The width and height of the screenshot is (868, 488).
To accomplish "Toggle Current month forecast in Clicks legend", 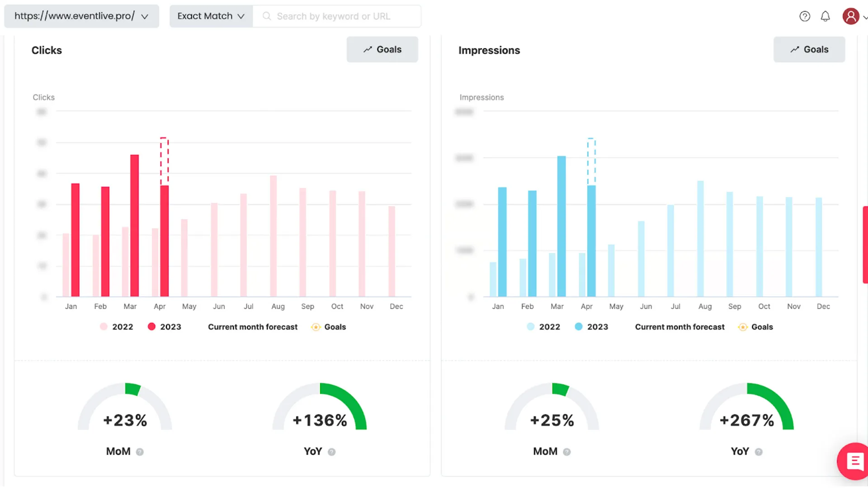I will (x=252, y=327).
